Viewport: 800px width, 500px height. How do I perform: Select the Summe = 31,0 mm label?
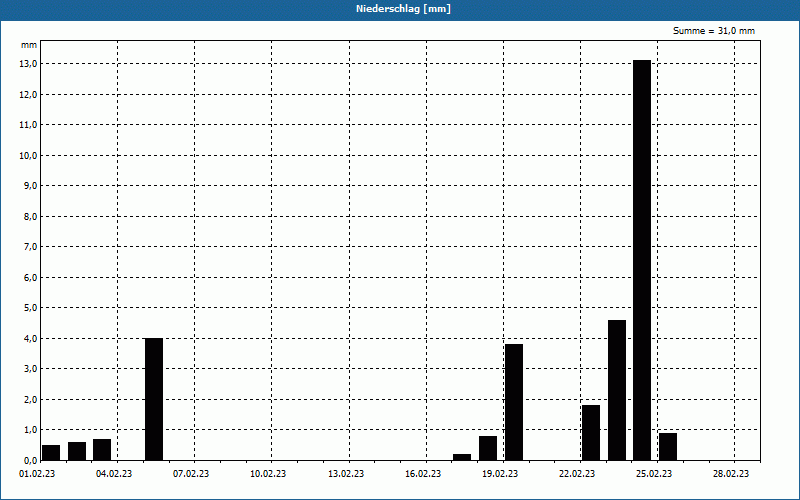click(x=714, y=31)
